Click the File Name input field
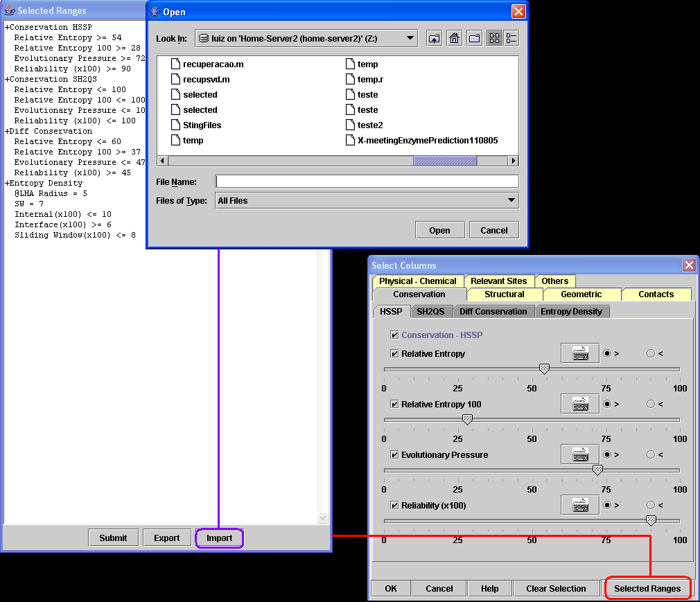The width and height of the screenshot is (700, 602). click(367, 182)
